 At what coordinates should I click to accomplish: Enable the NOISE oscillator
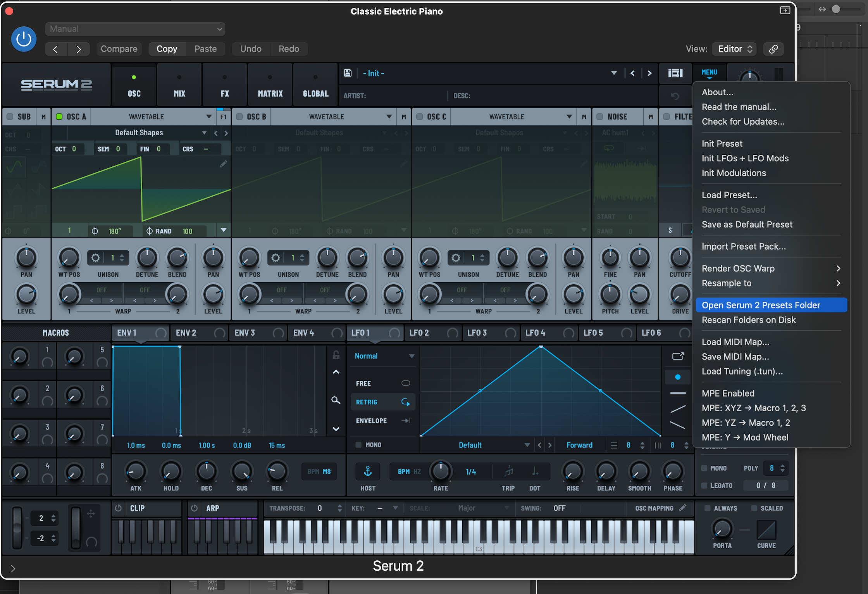coord(600,117)
